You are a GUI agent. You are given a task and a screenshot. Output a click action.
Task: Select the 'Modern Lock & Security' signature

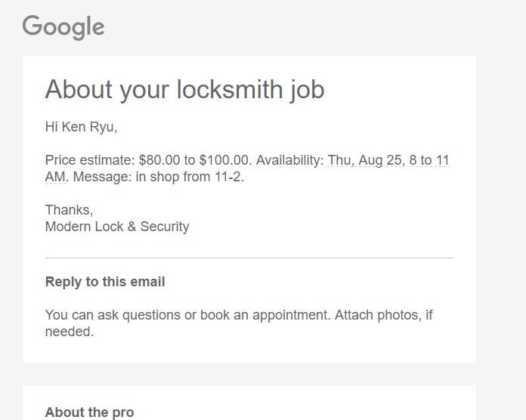pyautogui.click(x=117, y=227)
